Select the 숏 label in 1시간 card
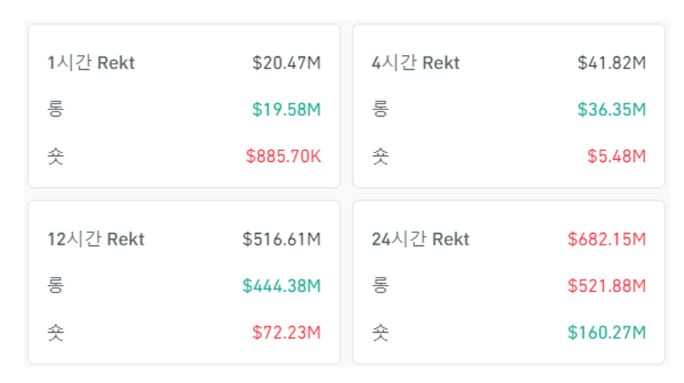 tap(56, 156)
